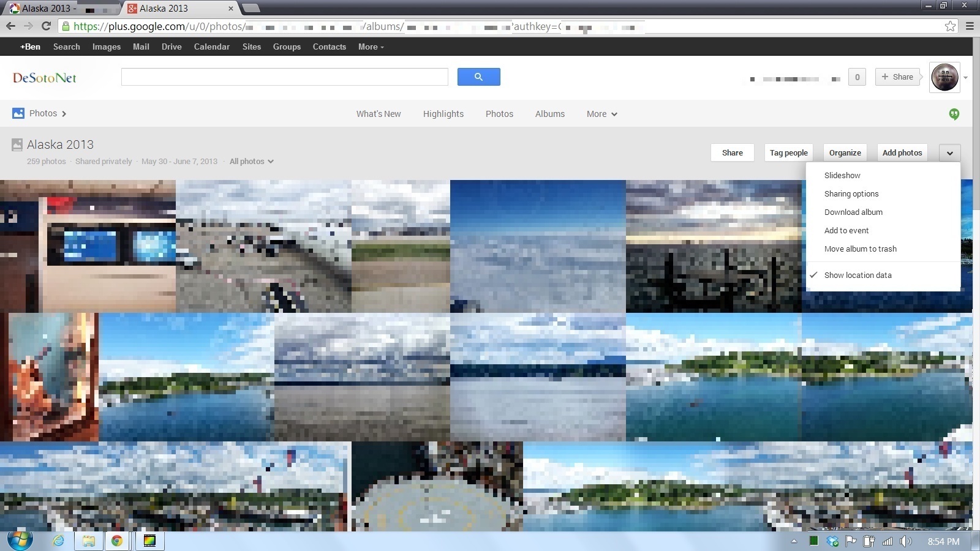The height and width of the screenshot is (551, 980).
Task: Show hidden tray icons arrow
Action: coord(794,541)
